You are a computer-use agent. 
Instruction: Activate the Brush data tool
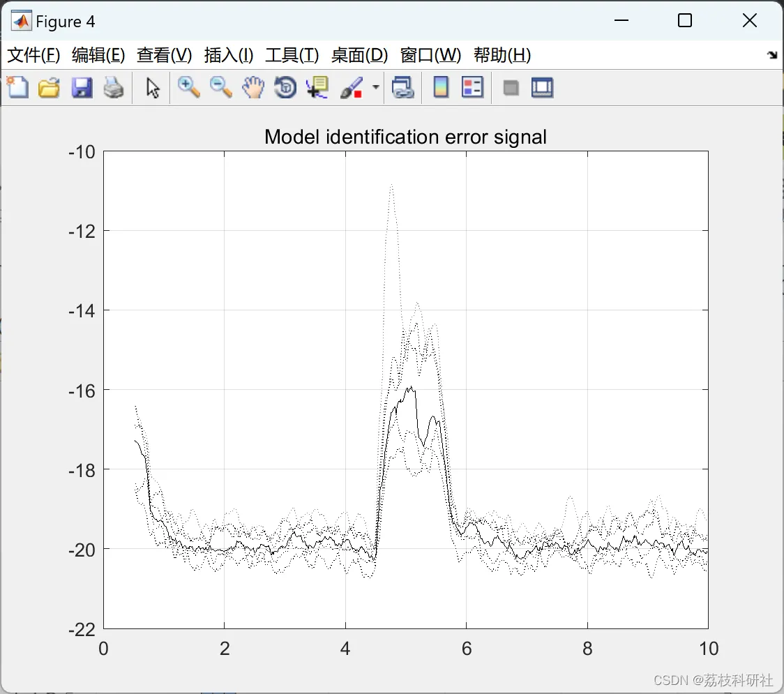click(352, 87)
